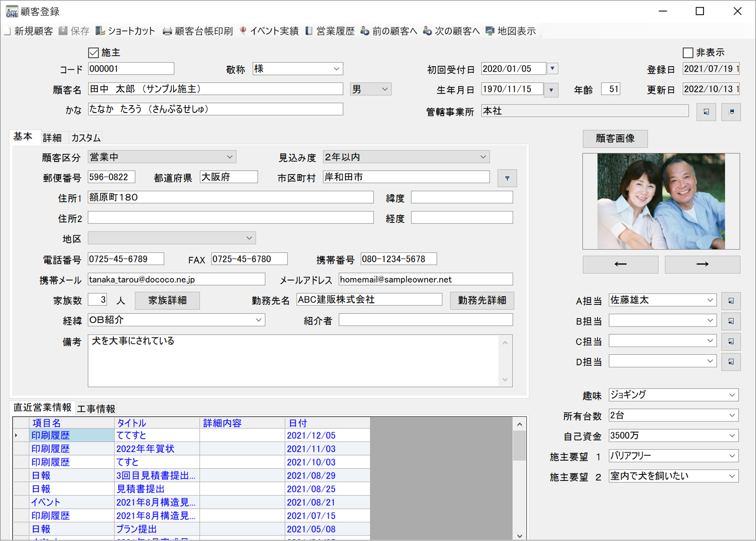This screenshot has height=541, width=756.
Task: Switch to the カスタム tab
Action: click(85, 137)
